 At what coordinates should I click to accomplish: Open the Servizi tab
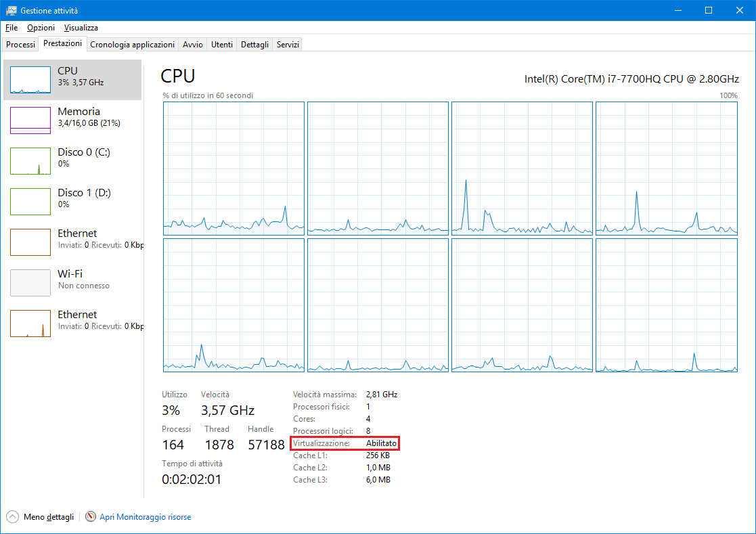click(x=288, y=45)
